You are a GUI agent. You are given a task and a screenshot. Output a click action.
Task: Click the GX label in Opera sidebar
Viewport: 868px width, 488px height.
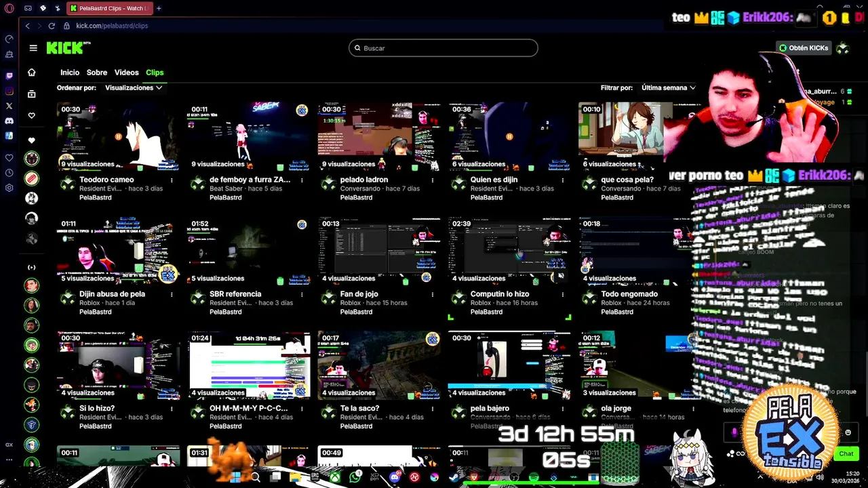tap(9, 445)
